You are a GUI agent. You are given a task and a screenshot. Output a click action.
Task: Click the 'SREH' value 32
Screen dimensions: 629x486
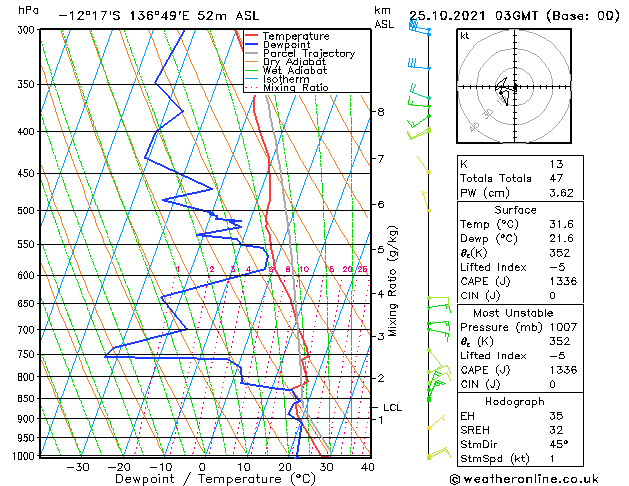click(557, 430)
